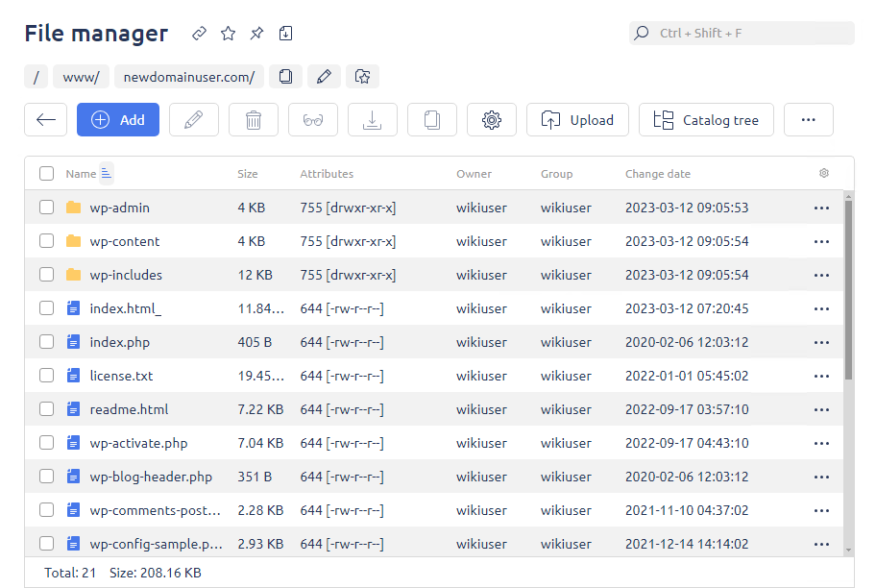Open index.html_ row ellipsis menu
Screen dimensions: 876x588
821,308
